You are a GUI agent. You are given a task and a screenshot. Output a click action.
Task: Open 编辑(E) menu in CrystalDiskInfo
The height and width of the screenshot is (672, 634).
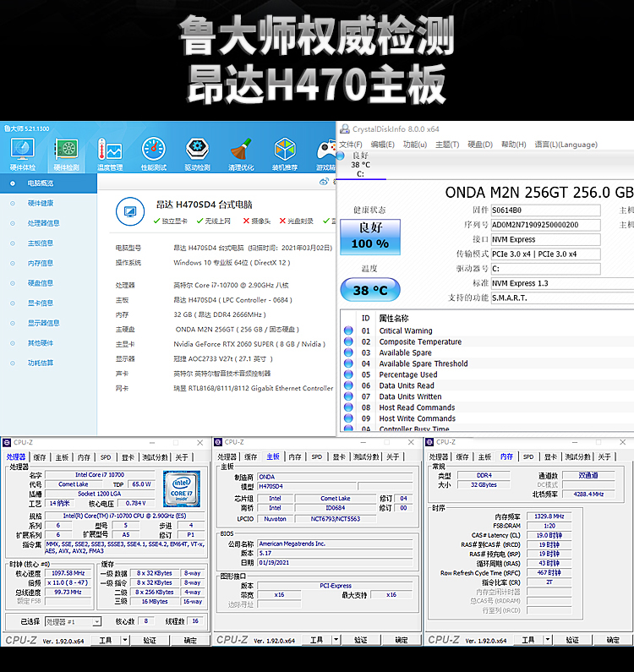(382, 145)
